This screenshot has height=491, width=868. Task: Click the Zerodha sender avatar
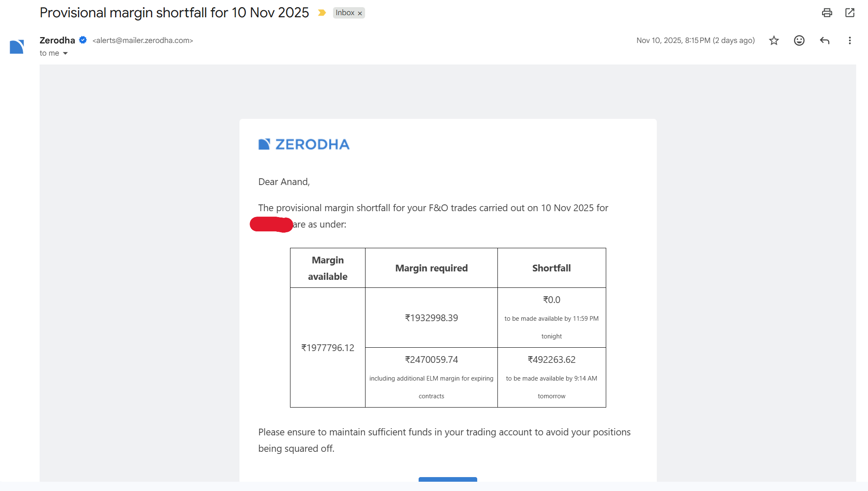pos(17,46)
